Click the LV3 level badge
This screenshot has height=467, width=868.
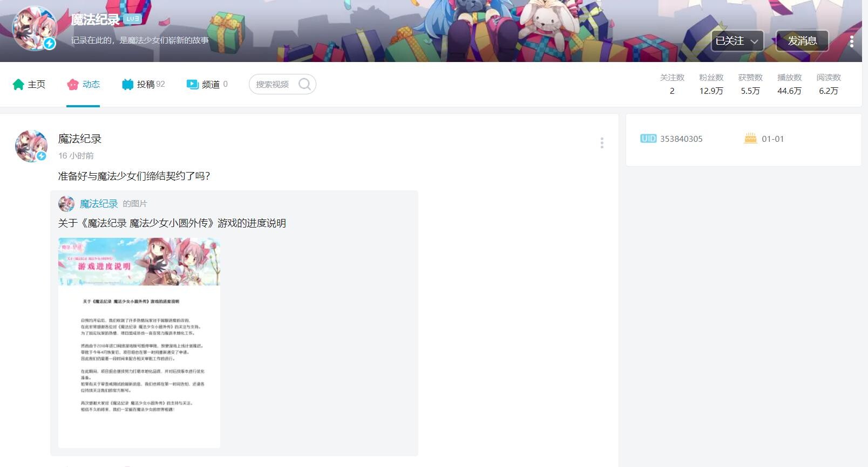tap(133, 19)
